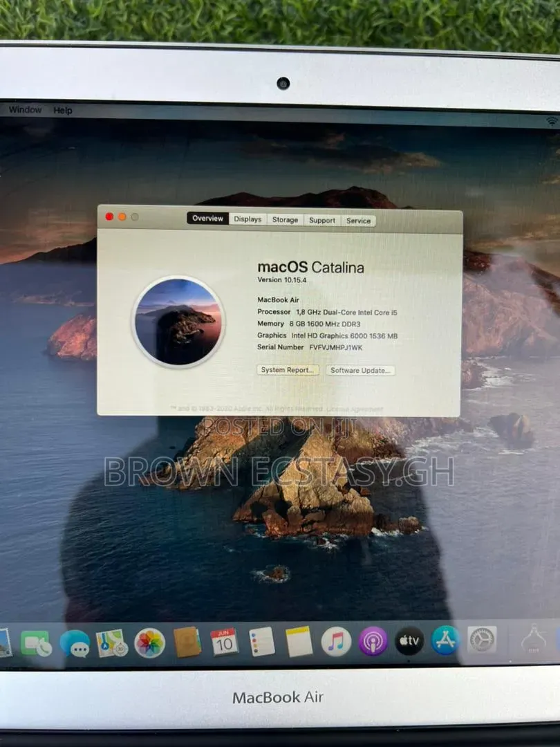Click the Software Update button
This screenshot has width=560, height=747.
coord(360,370)
